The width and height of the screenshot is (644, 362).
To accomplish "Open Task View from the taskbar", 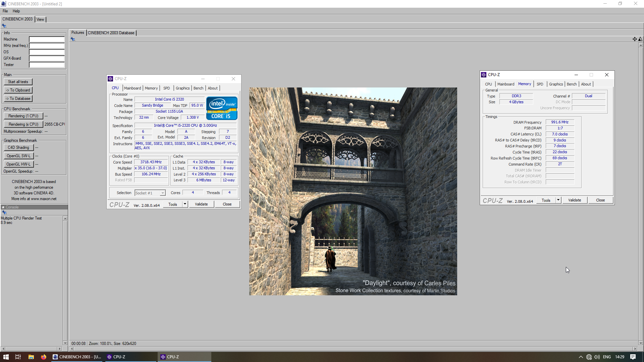I will coord(18,357).
